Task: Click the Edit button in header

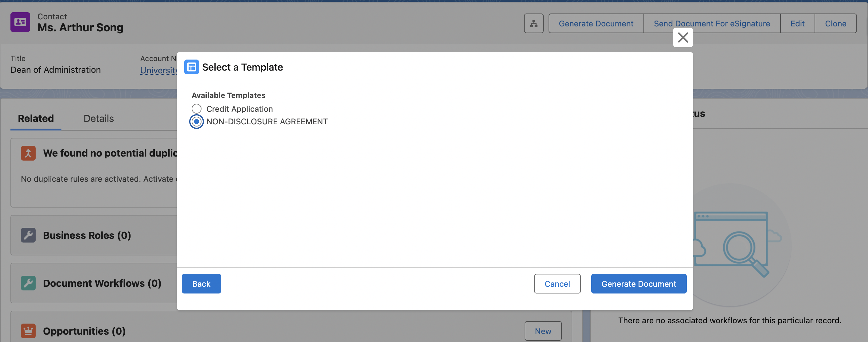Action: pyautogui.click(x=797, y=24)
